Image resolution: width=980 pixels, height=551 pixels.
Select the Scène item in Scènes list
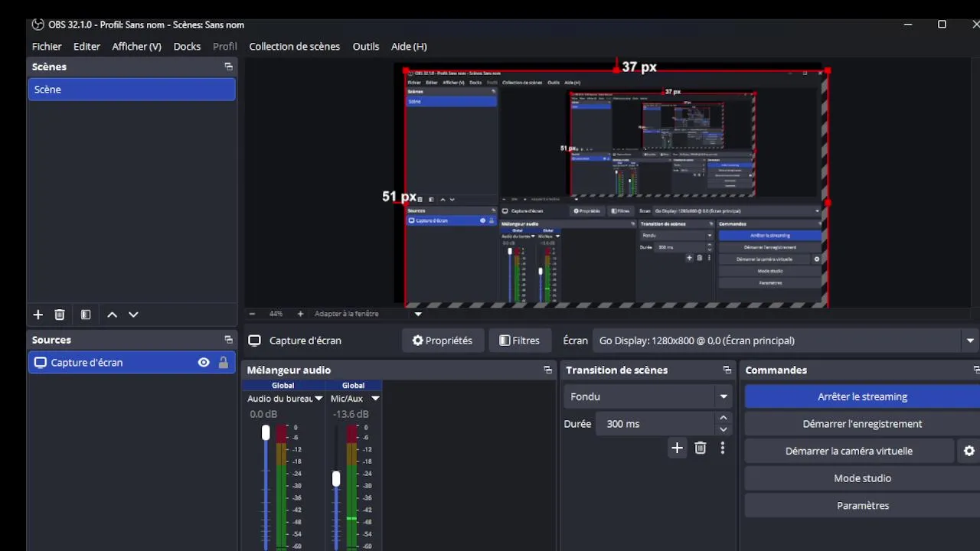132,90
